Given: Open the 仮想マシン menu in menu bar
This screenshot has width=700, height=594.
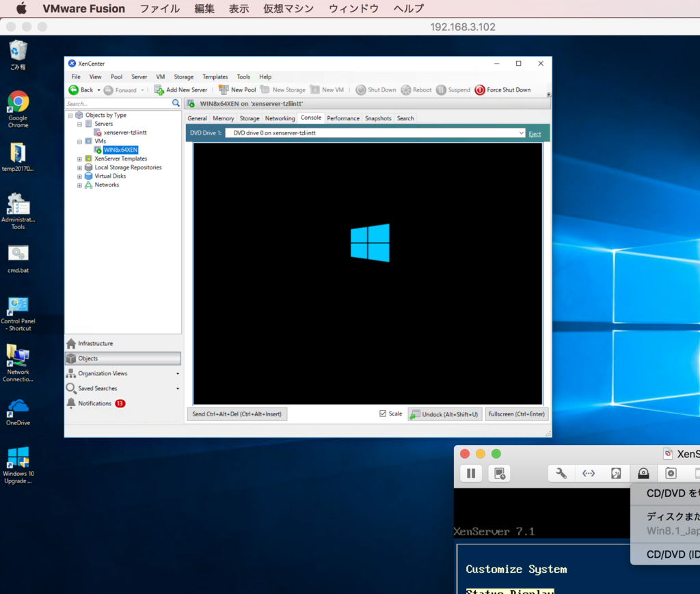Looking at the screenshot, I should pos(288,8).
